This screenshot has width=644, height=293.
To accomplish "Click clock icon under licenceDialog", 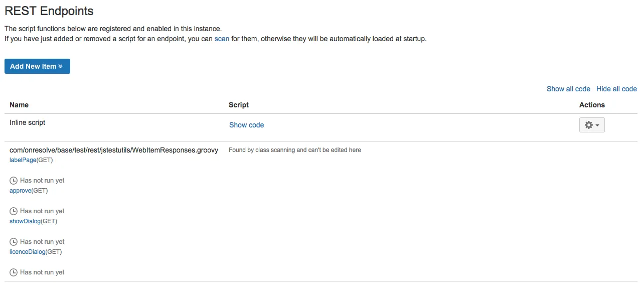I will 14,272.
